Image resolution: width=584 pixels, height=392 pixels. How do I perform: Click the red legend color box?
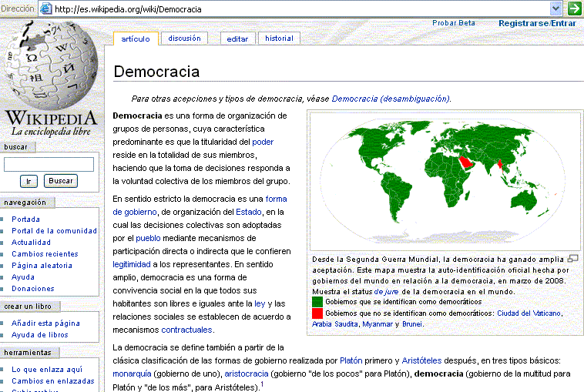point(317,313)
